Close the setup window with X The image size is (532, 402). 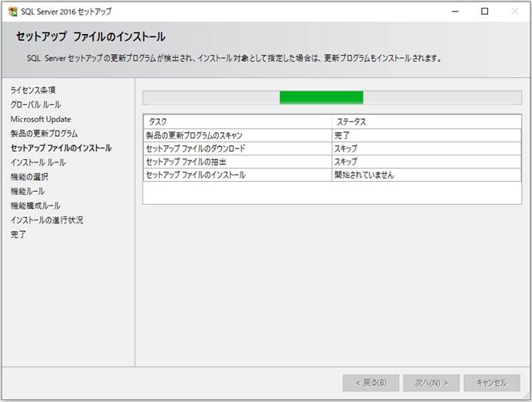[515, 12]
